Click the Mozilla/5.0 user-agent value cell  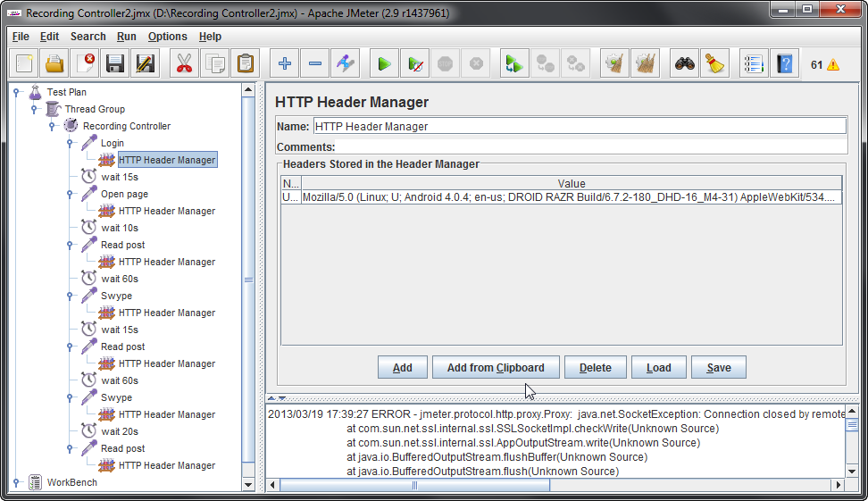pos(572,197)
